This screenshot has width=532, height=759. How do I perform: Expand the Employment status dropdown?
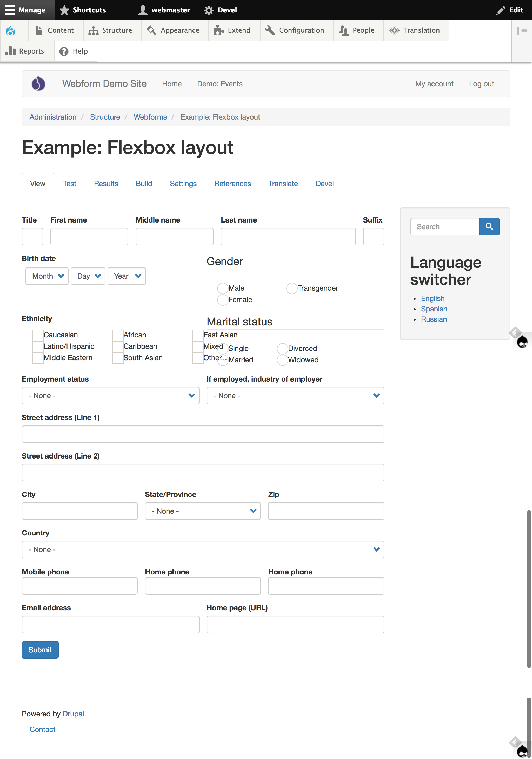110,396
